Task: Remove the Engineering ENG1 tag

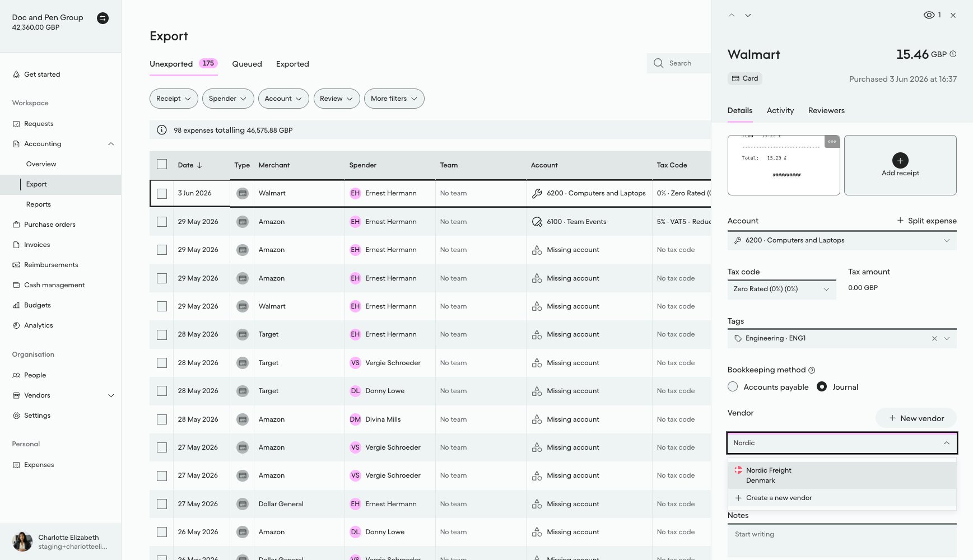Action: [934, 338]
